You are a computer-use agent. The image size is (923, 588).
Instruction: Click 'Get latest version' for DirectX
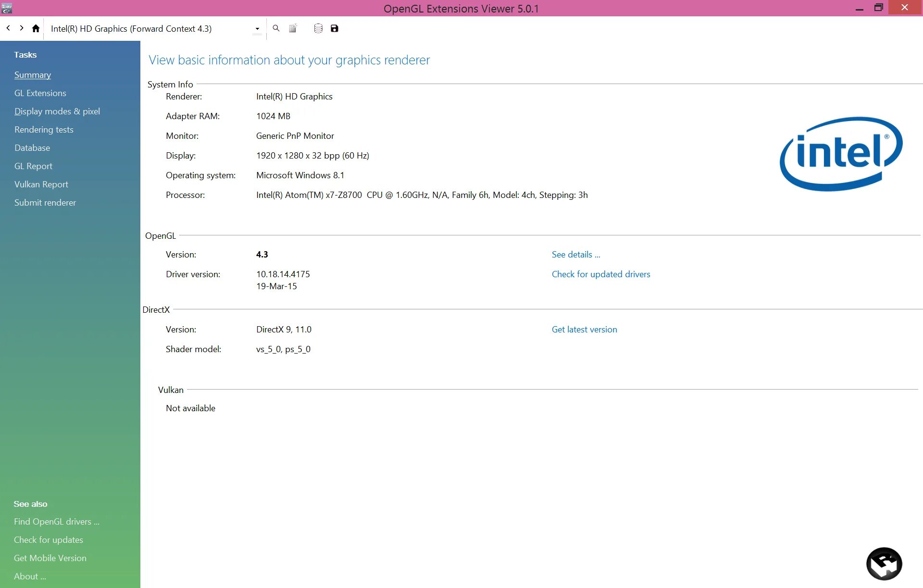[584, 329]
